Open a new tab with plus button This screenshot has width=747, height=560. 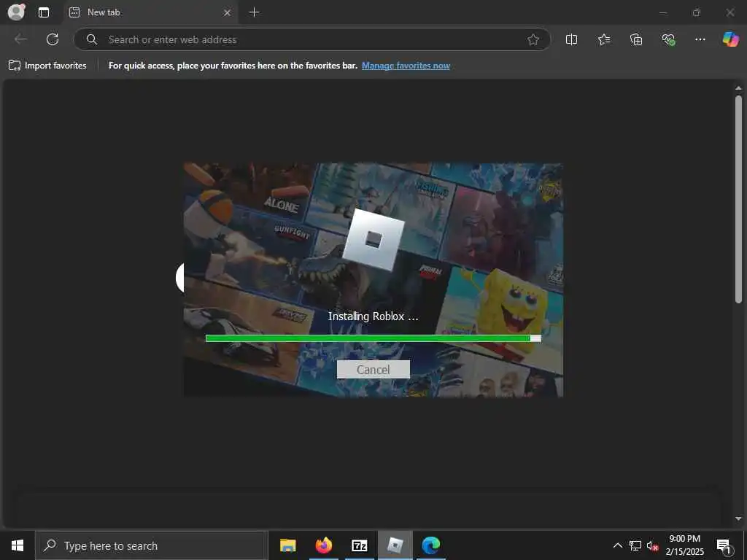coord(255,12)
